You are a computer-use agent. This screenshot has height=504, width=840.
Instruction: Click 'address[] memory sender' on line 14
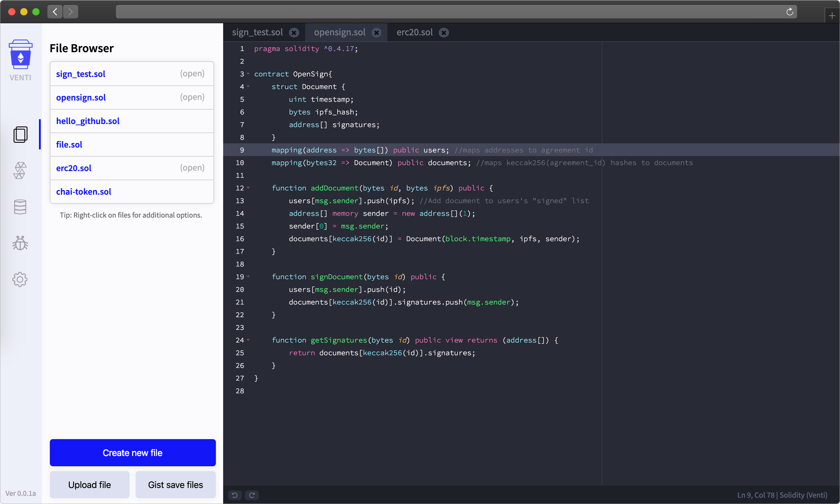click(x=338, y=213)
